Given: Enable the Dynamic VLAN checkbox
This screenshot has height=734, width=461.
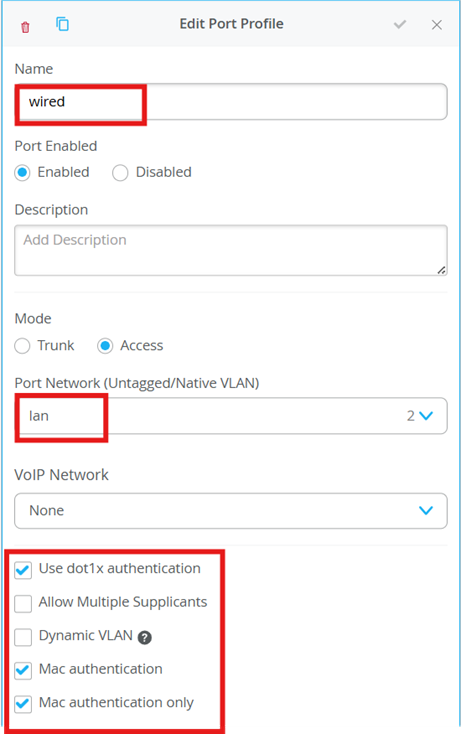Looking at the screenshot, I should point(23,637).
